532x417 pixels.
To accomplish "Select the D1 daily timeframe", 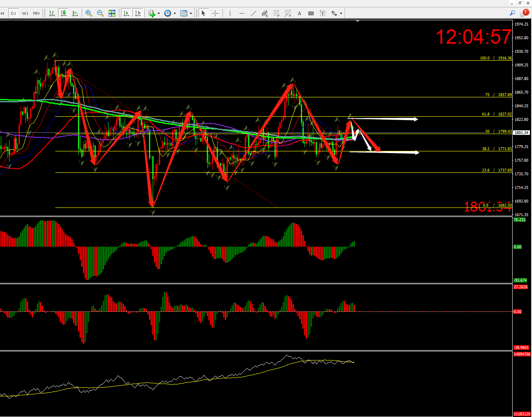I will pyautogui.click(x=14, y=13).
